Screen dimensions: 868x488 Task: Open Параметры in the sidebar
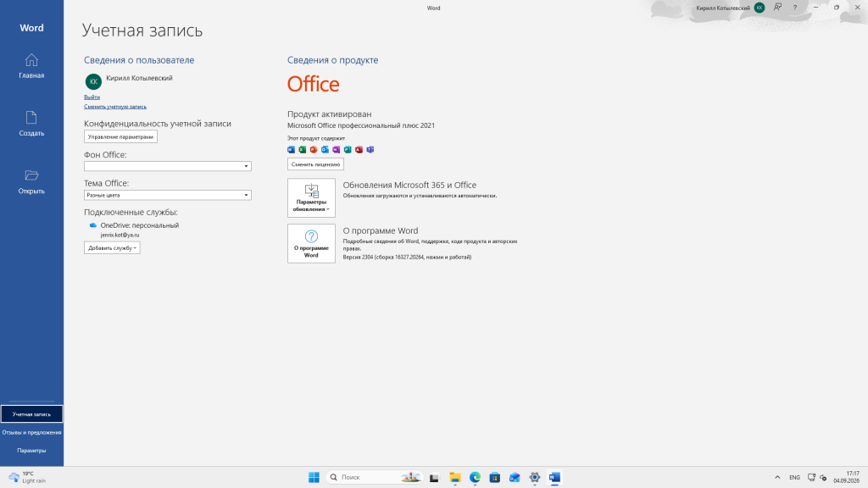31,451
